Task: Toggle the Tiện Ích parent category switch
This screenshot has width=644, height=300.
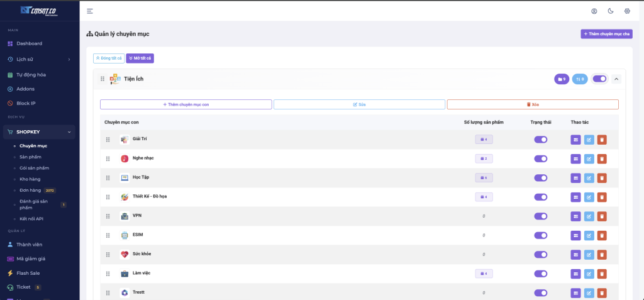Action: pyautogui.click(x=599, y=79)
